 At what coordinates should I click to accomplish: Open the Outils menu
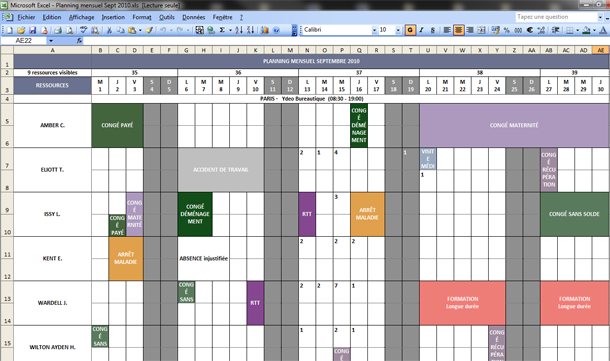point(167,17)
